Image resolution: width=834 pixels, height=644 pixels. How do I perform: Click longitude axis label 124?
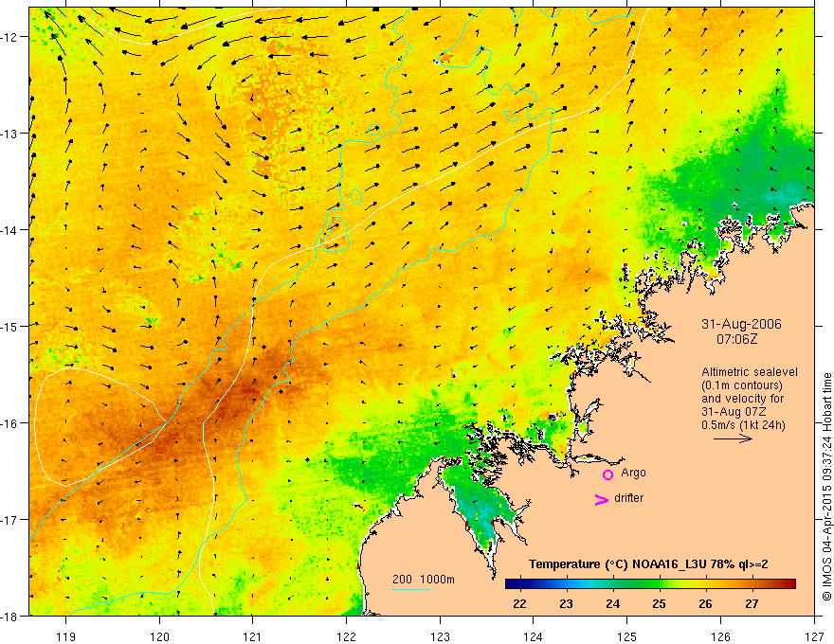534,636
